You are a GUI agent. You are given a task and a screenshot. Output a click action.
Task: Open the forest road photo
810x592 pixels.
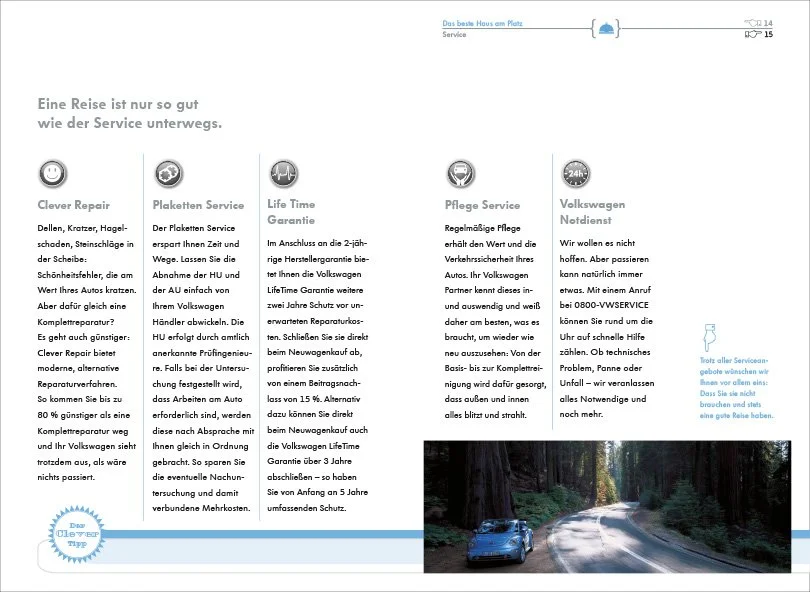click(x=607, y=506)
